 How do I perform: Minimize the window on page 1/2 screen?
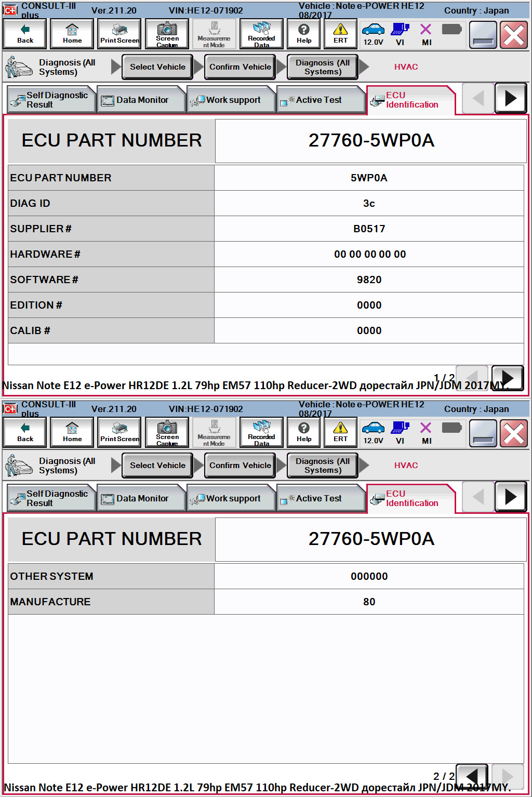(x=483, y=35)
